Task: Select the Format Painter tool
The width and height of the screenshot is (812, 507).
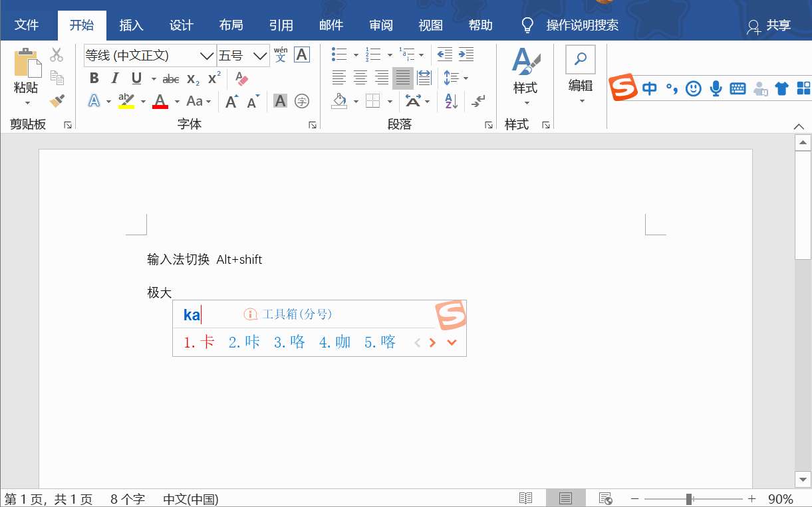Action: pyautogui.click(x=57, y=100)
